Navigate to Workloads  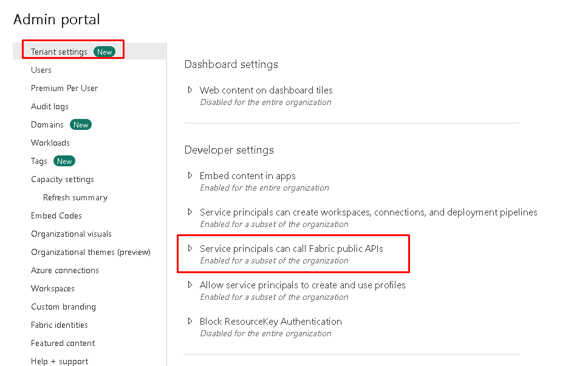tap(50, 143)
